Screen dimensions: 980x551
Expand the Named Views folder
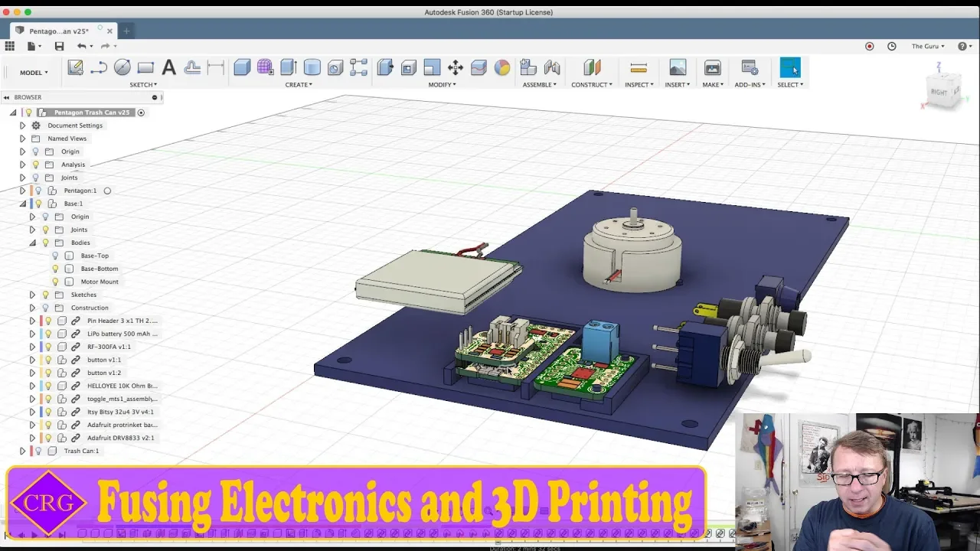tap(22, 139)
